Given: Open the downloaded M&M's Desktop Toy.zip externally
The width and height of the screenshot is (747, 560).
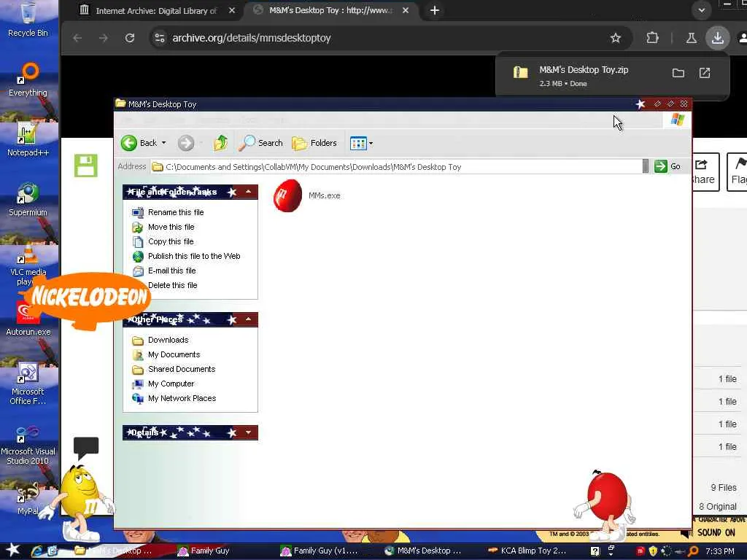Looking at the screenshot, I should pos(705,73).
